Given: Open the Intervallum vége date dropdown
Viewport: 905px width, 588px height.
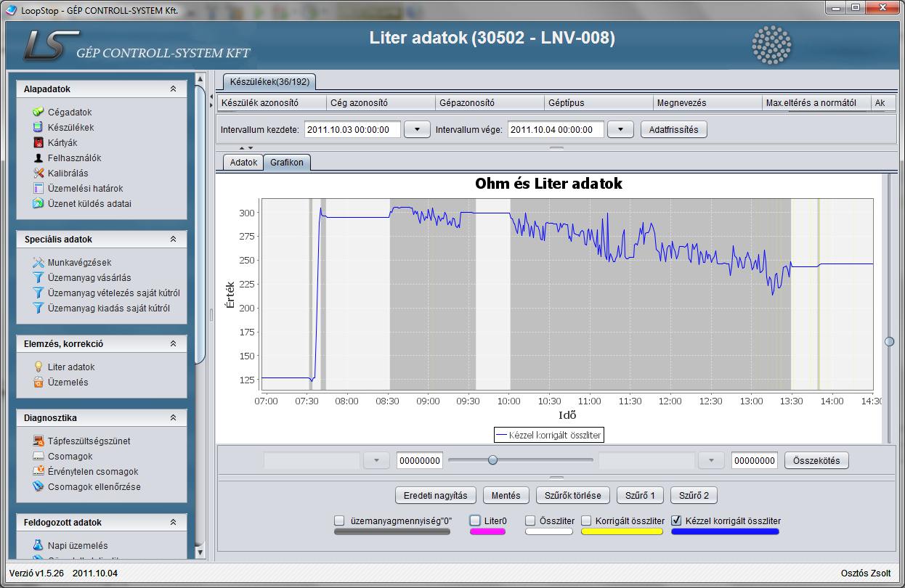Looking at the screenshot, I should pyautogui.click(x=620, y=130).
